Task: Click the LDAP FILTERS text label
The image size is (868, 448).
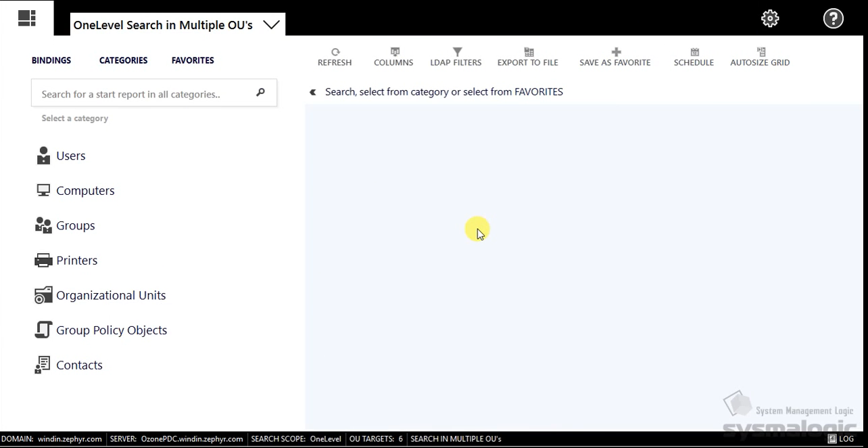Action: point(456,63)
